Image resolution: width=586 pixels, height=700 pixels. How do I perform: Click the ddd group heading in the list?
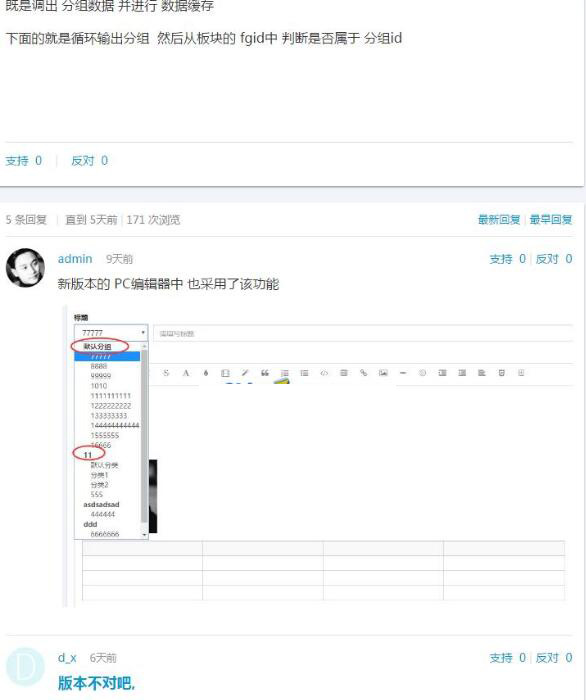[90, 524]
